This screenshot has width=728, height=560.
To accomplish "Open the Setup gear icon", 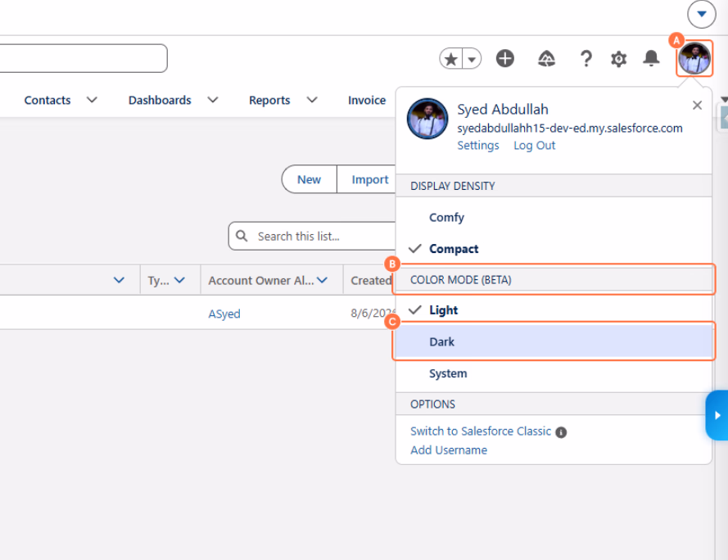I will 618,59.
